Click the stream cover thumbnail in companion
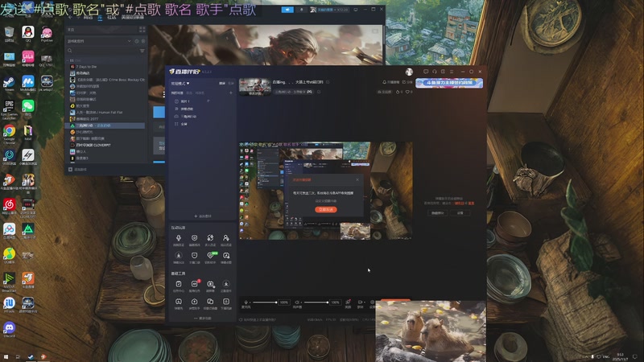The image size is (644, 362). (x=255, y=87)
